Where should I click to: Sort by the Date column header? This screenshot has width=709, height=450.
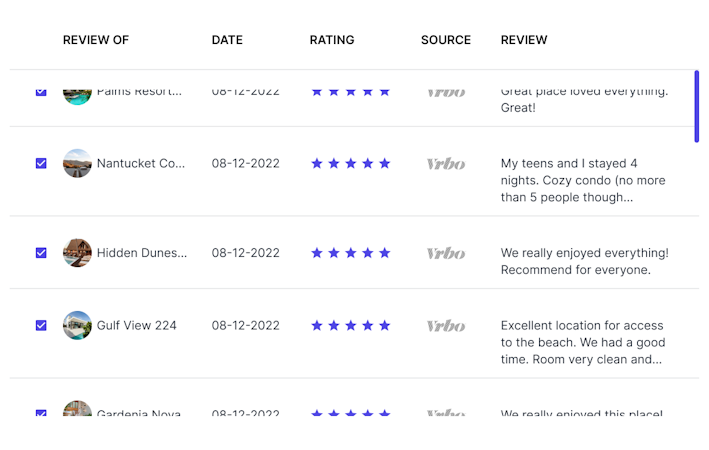pos(227,40)
